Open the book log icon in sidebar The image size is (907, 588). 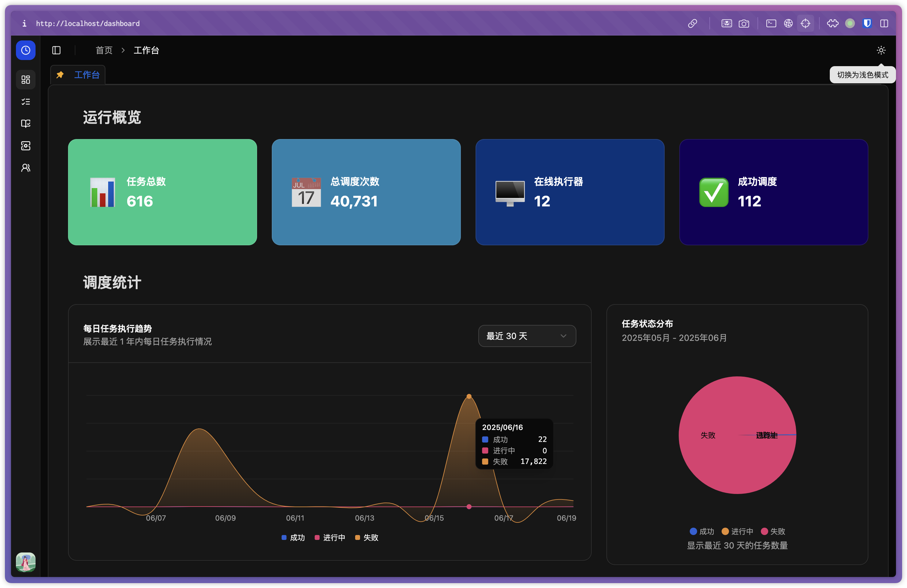[x=25, y=123]
